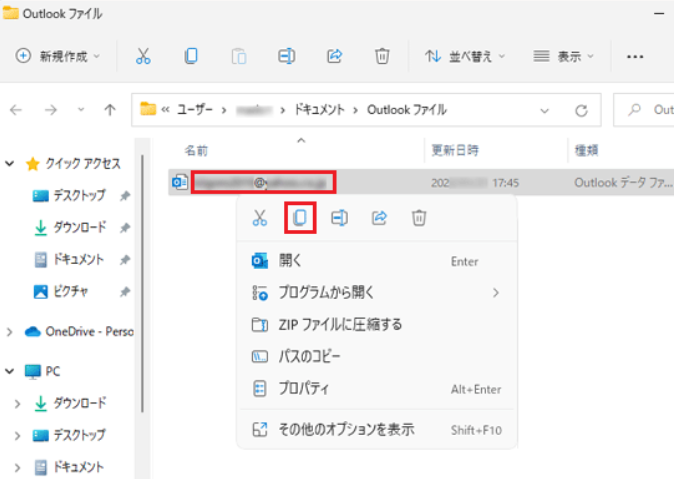Click Cut icon in context menu
The image size is (674, 479).
[260, 218]
